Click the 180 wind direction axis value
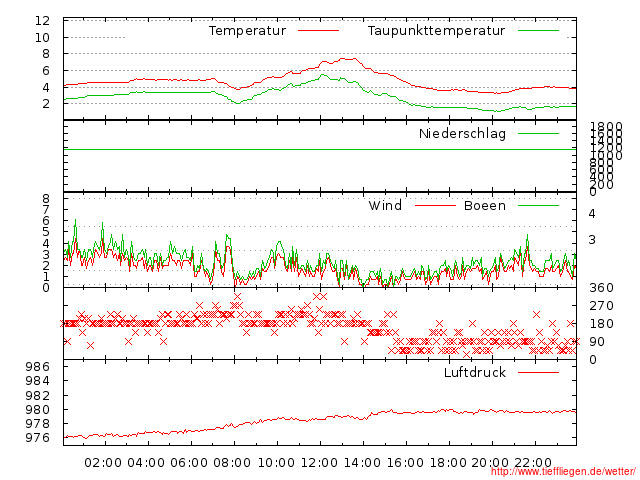Viewport: 640px width, 480px height. click(601, 324)
